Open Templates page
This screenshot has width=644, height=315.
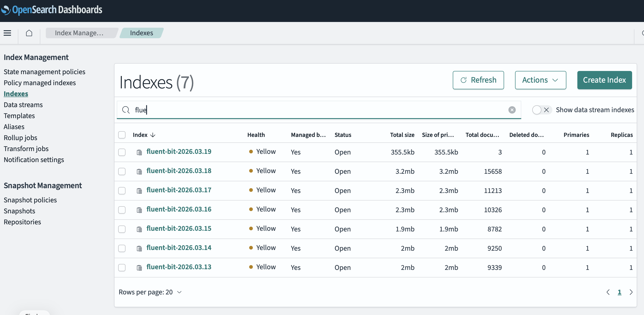pyautogui.click(x=19, y=116)
